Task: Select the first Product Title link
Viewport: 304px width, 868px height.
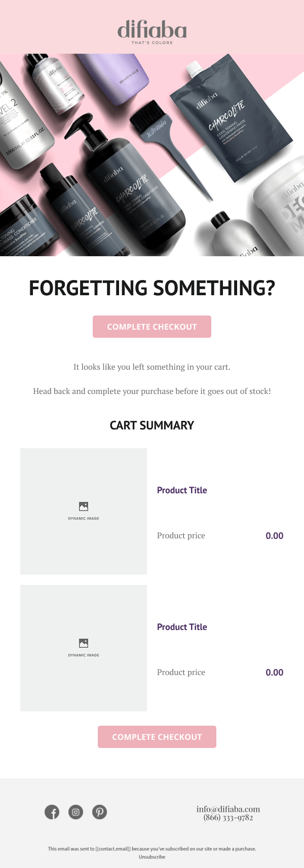Action: [182, 490]
